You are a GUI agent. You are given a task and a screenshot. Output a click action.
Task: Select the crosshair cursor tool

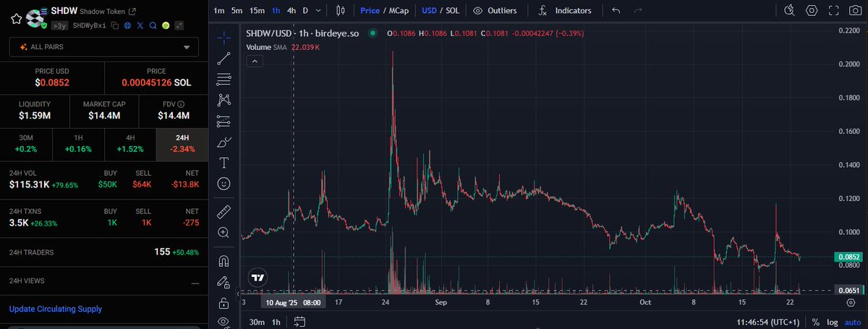tap(224, 38)
